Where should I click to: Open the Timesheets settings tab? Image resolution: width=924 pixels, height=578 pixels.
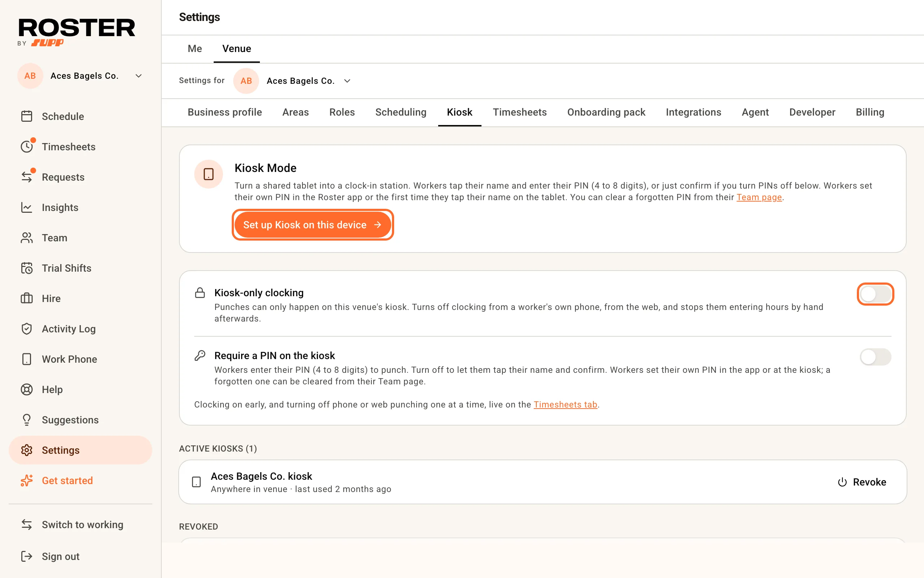(520, 112)
